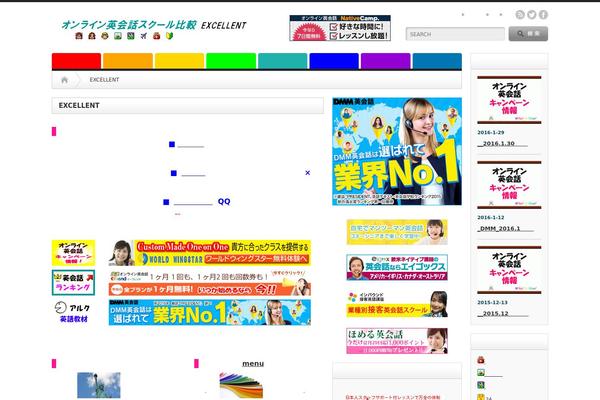Open the Facebook icon in header
This screenshot has height=400, width=600.
543,15
